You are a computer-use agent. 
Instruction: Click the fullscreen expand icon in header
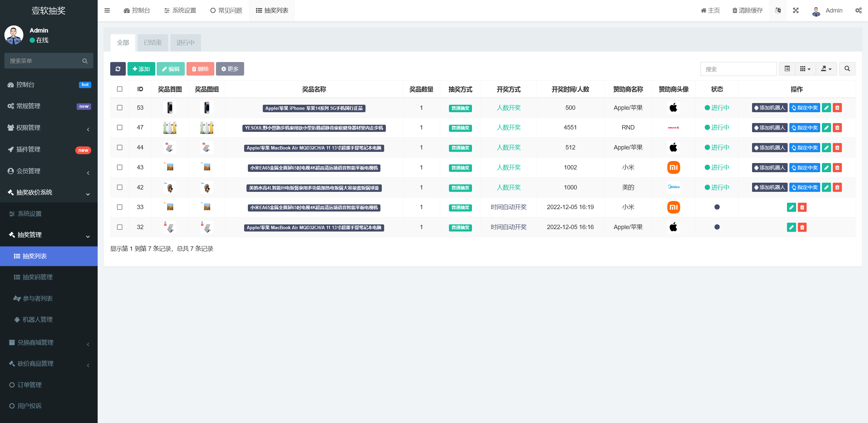(x=795, y=11)
